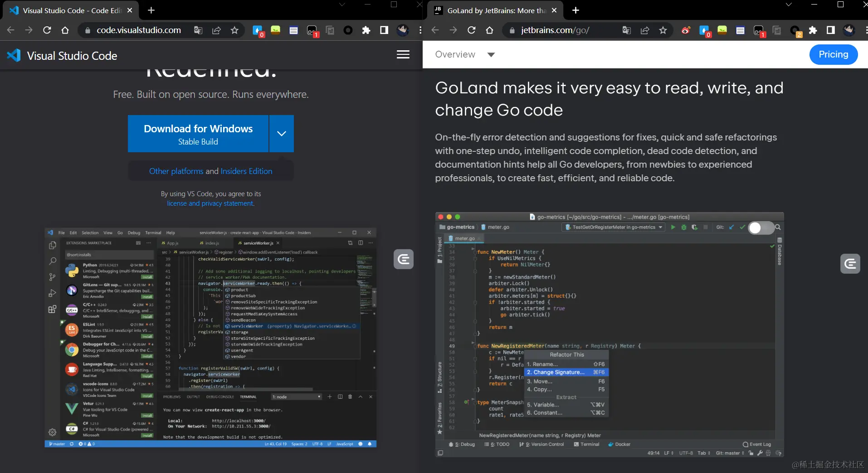Open the tab search chevron in the right browser window
Viewport: 868px width, 473px height.
pos(789,5)
